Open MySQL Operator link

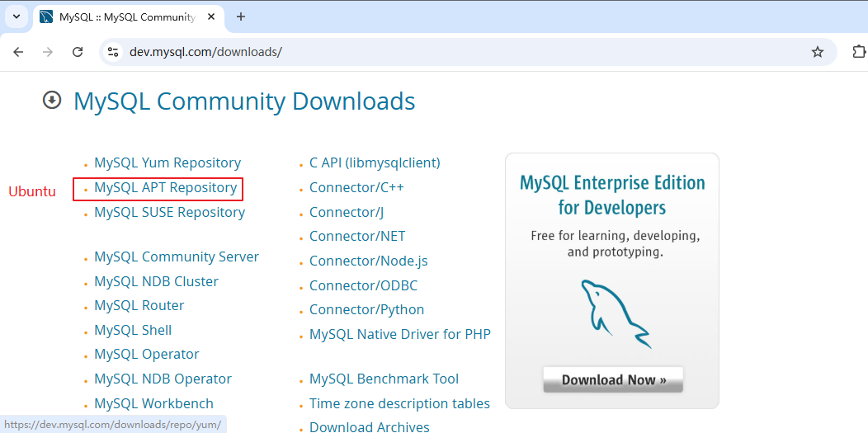[x=147, y=354]
